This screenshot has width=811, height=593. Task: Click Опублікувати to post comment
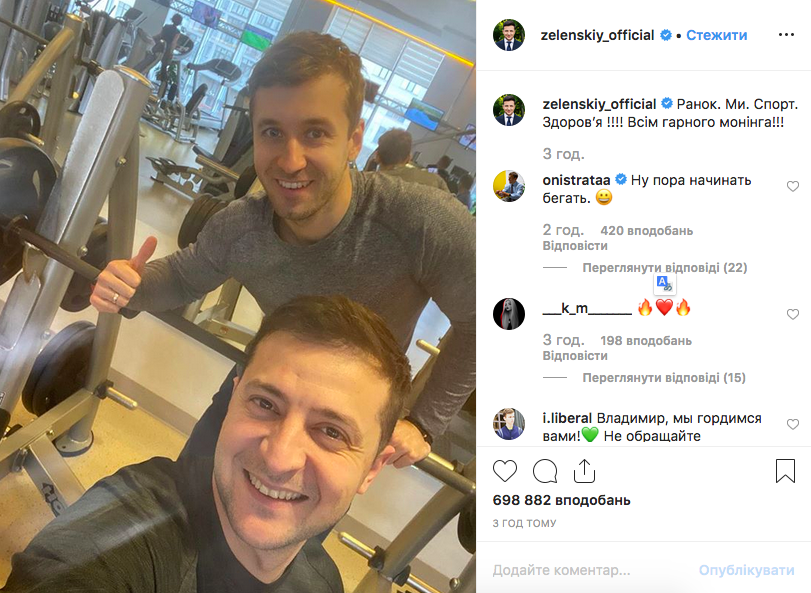click(x=746, y=570)
